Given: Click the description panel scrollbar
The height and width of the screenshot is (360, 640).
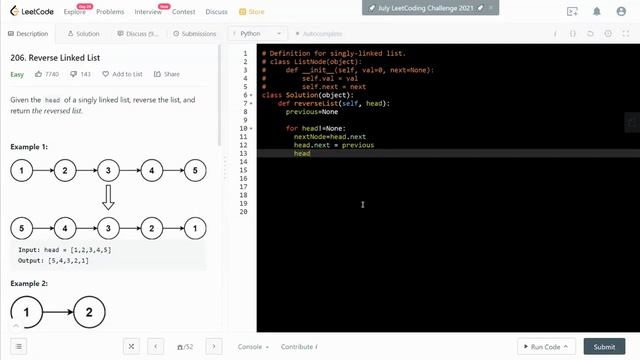Looking at the screenshot, I should [x=220, y=96].
